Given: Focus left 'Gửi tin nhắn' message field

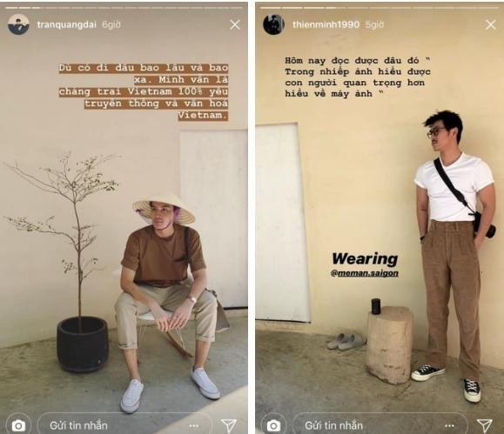Looking at the screenshot, I should 124,424.
